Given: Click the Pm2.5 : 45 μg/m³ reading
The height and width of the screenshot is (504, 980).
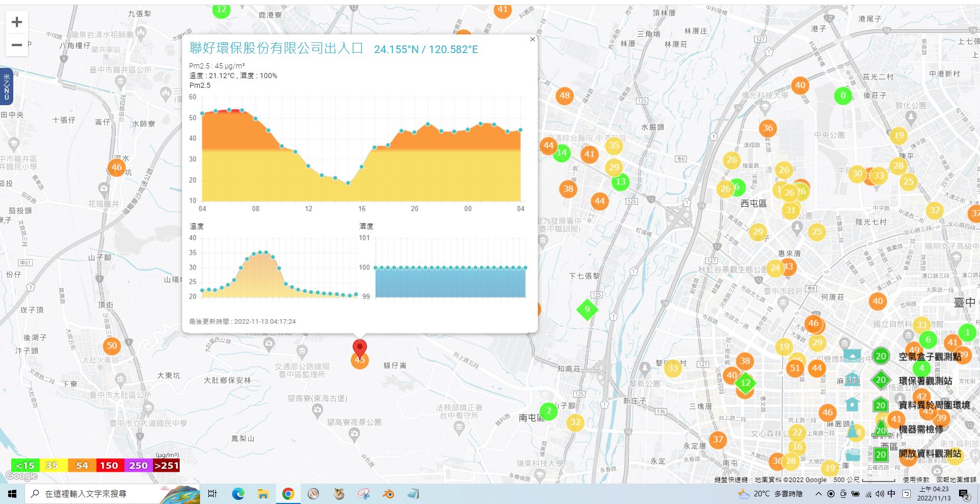Looking at the screenshot, I should [x=217, y=66].
